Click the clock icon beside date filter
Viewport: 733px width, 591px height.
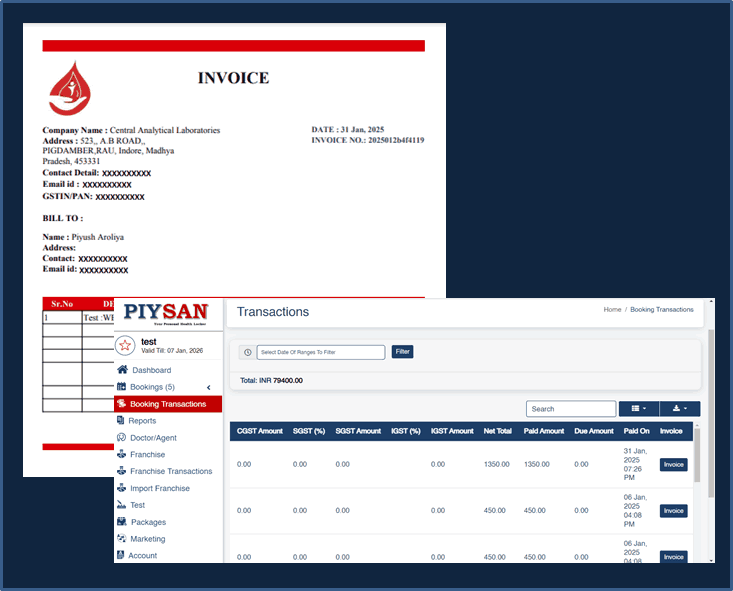(248, 352)
